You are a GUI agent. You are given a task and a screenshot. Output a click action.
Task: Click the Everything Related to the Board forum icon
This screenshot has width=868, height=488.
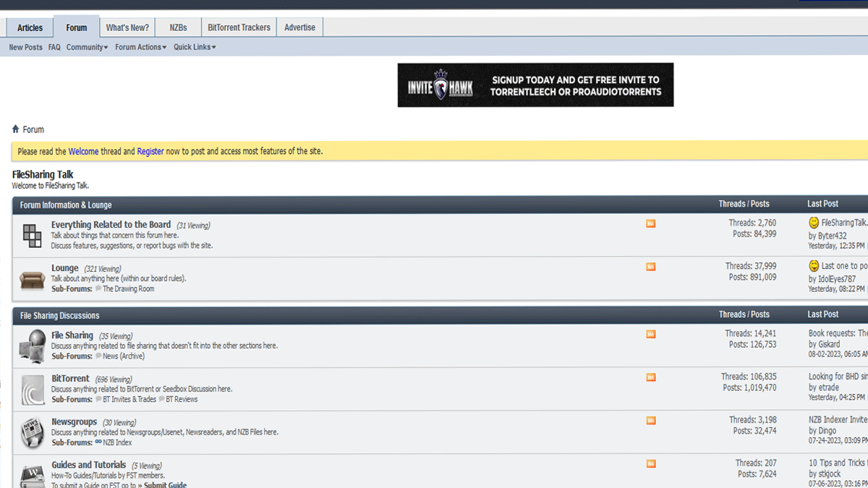[x=32, y=235]
